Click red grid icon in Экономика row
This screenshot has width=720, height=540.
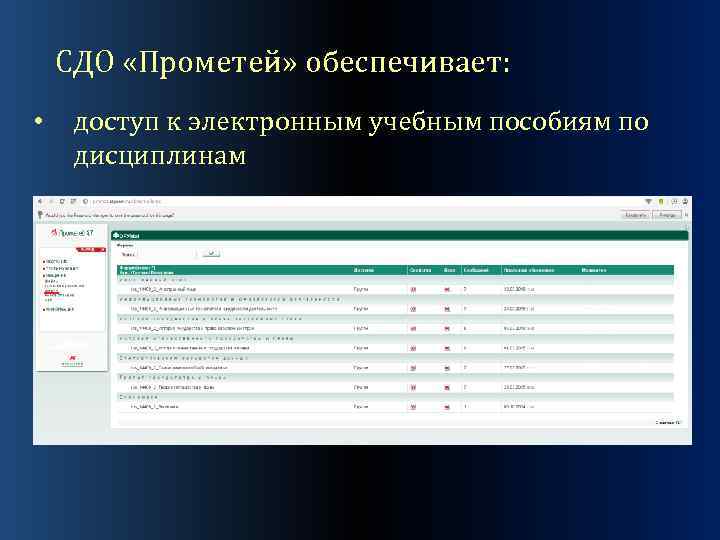click(x=413, y=407)
